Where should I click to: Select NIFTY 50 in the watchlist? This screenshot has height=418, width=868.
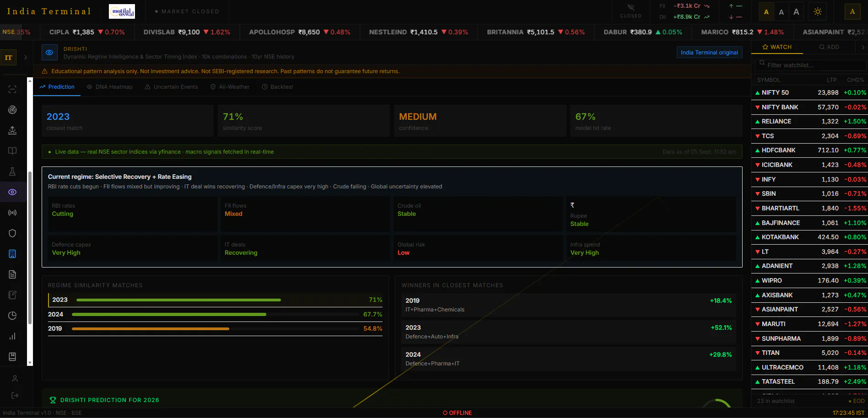[809, 92]
